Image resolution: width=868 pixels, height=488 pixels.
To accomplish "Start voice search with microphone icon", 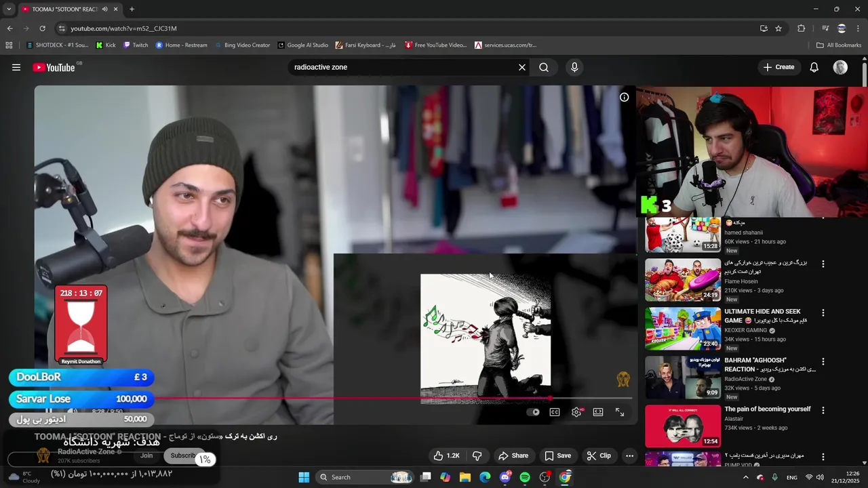I will coord(574,67).
